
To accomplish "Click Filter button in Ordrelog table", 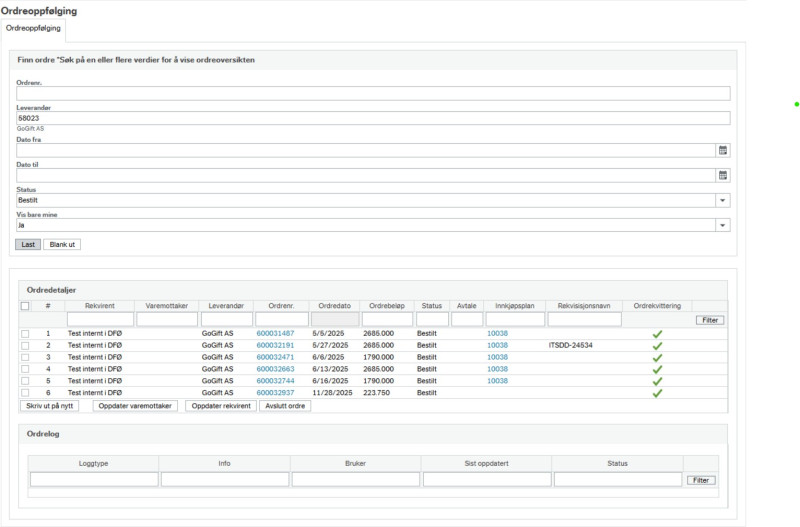I will [701, 480].
